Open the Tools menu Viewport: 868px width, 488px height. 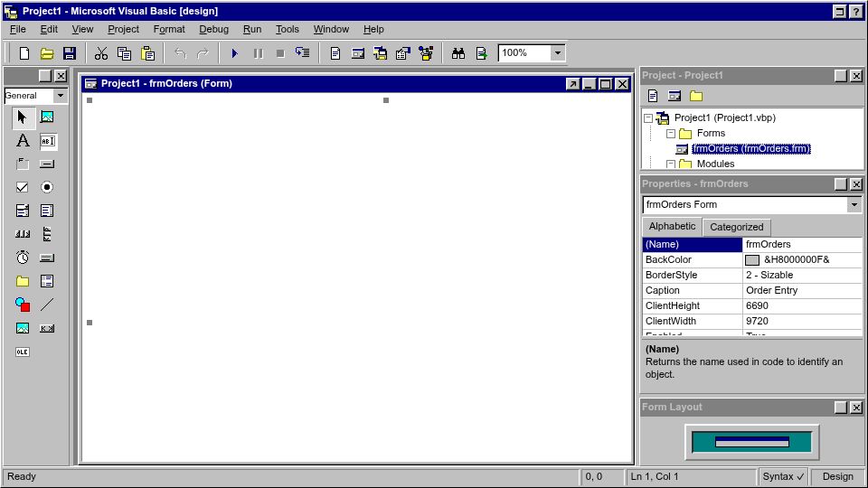pos(288,29)
